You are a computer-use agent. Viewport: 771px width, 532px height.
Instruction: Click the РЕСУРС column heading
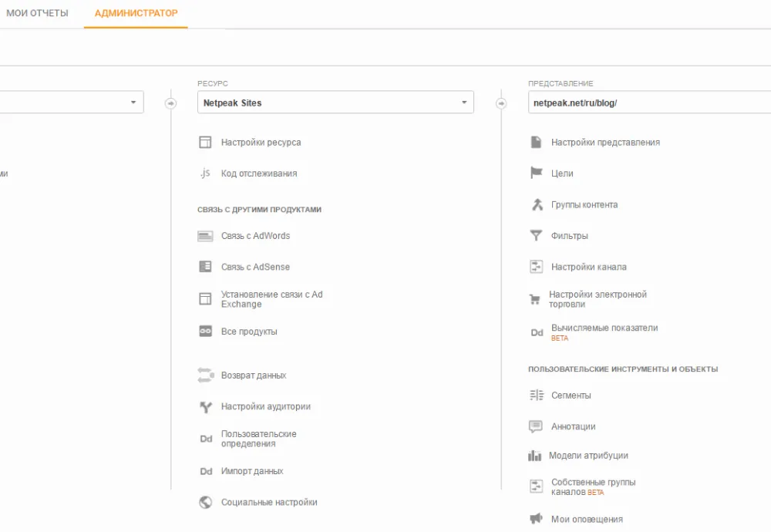click(213, 83)
